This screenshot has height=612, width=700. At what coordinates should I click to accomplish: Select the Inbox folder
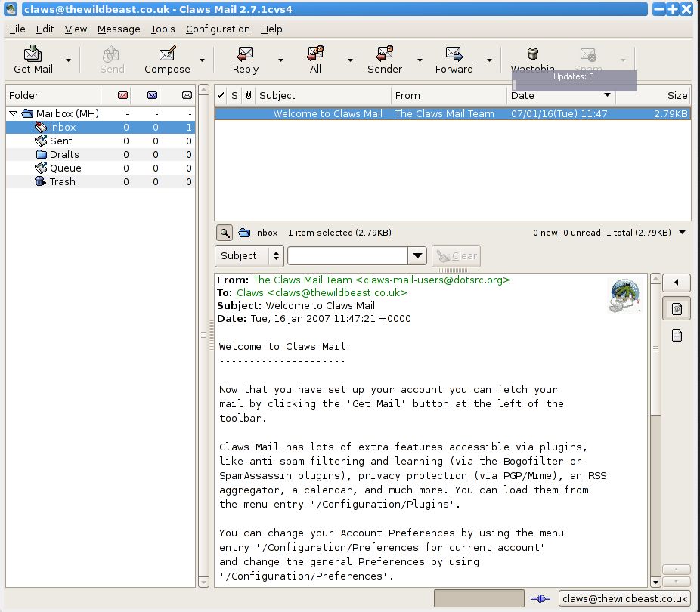point(101,127)
